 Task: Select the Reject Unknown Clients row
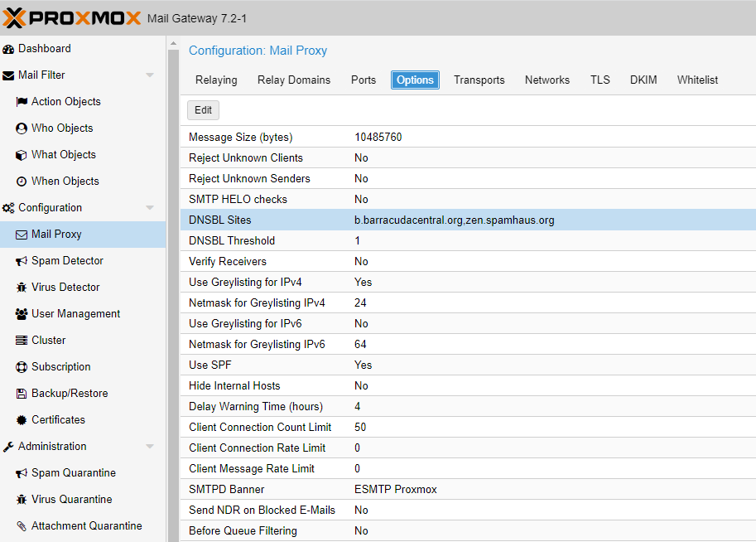(x=468, y=157)
